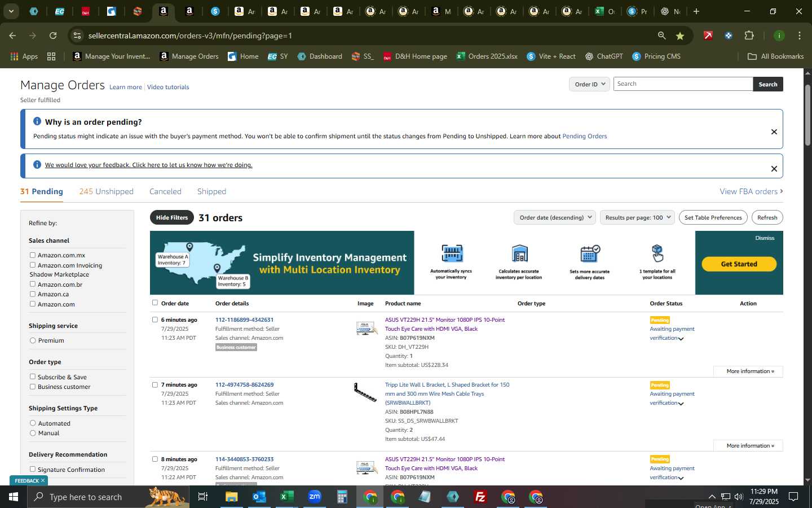Click the Hide Filters button
Image resolution: width=812 pixels, height=508 pixels.
point(172,217)
